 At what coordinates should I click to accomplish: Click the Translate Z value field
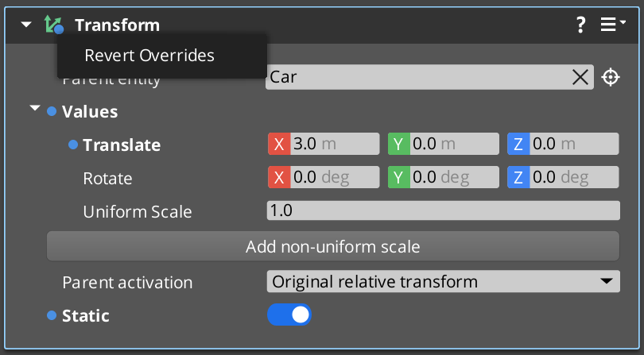point(571,145)
